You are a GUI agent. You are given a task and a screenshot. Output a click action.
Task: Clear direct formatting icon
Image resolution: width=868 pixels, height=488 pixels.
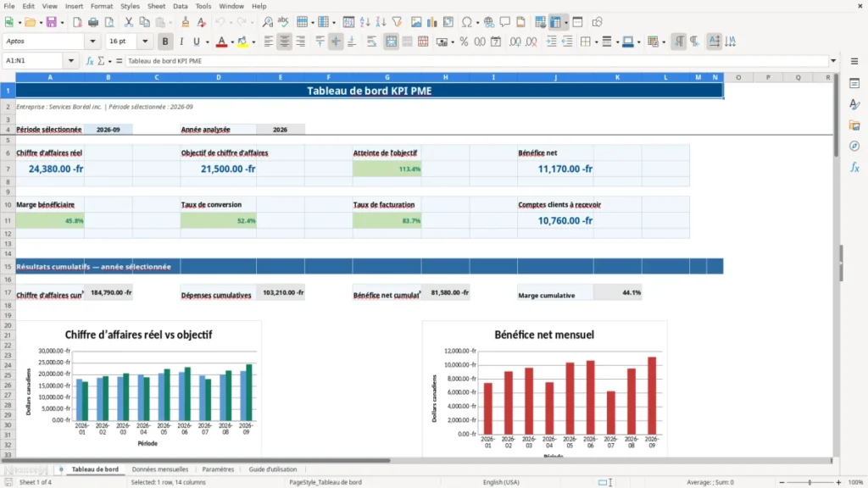pyautogui.click(x=202, y=22)
